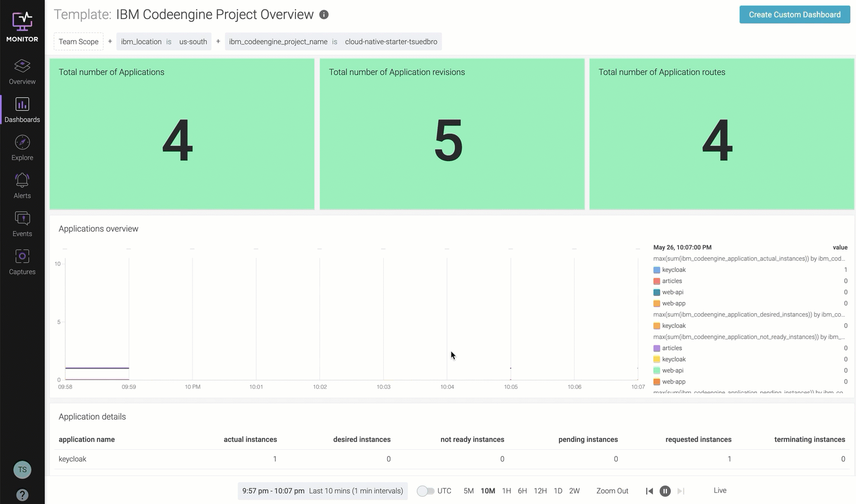The height and width of the screenshot is (504, 856).
Task: Click the yellow keycloak not ready swatch
Action: [657, 360]
